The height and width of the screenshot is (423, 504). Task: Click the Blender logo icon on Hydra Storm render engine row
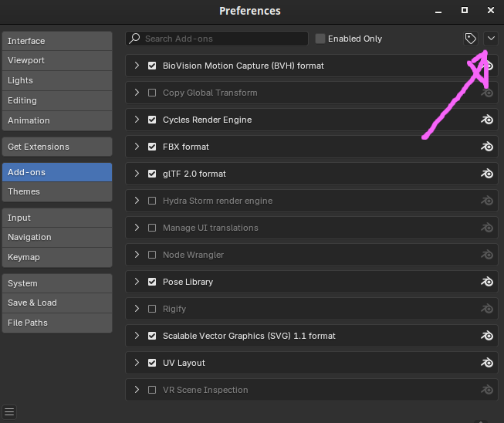(x=487, y=201)
